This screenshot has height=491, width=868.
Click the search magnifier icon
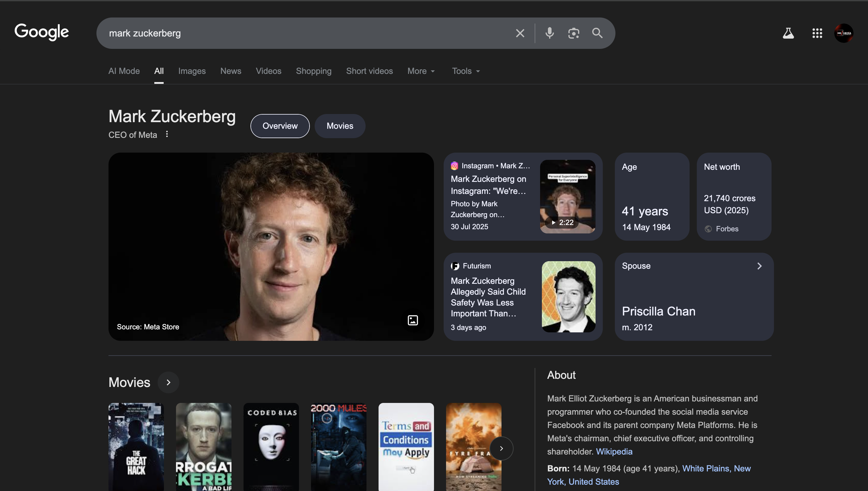pyautogui.click(x=597, y=33)
